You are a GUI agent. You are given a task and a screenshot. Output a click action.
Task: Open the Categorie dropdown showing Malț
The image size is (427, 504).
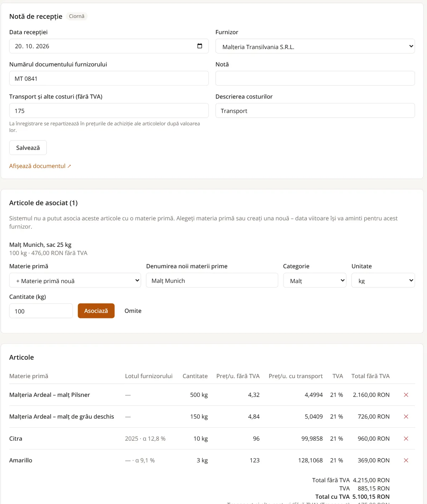(315, 280)
